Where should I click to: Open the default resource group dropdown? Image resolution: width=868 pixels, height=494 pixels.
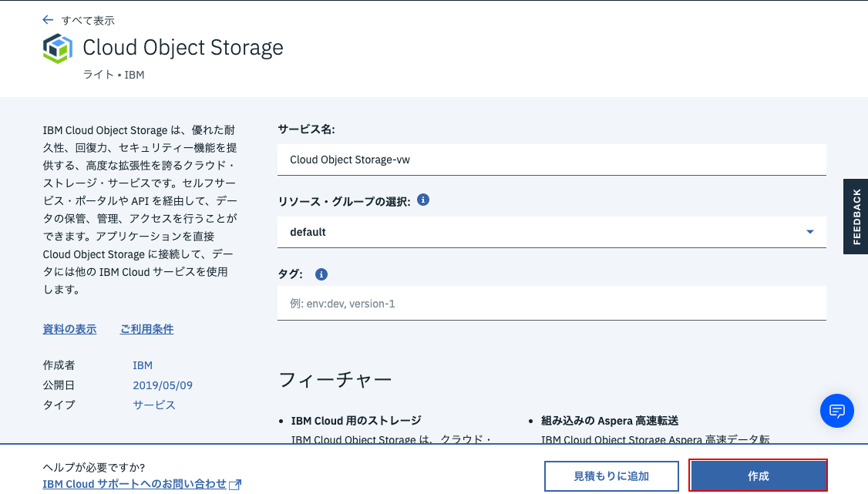551,232
